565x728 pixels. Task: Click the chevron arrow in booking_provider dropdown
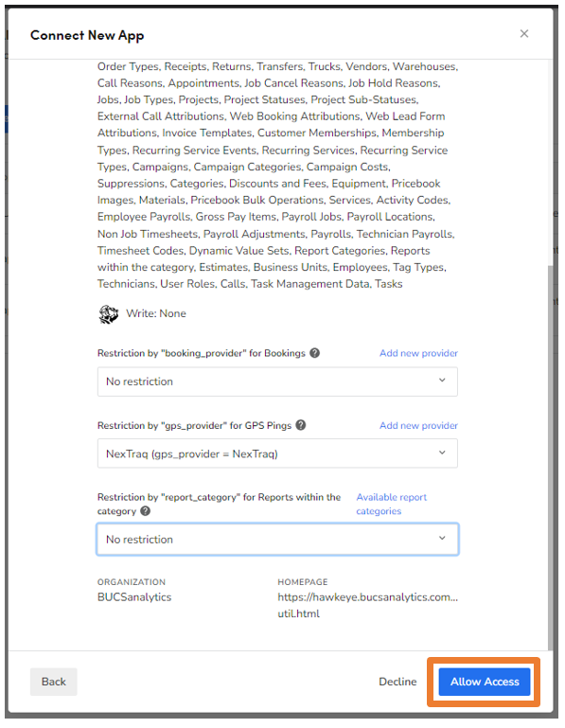point(442,381)
